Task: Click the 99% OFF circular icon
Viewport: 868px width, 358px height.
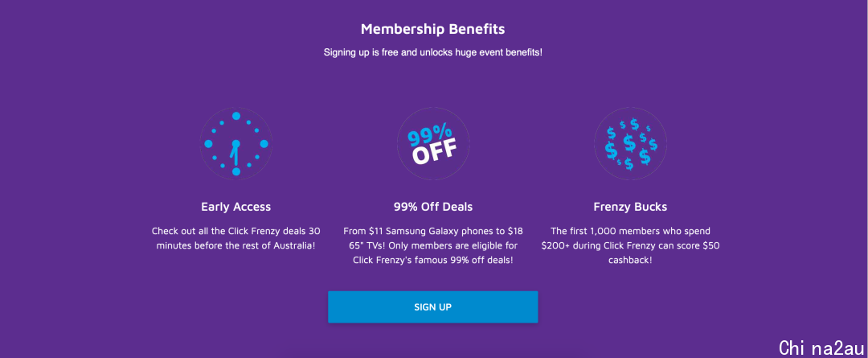Action: [x=433, y=144]
